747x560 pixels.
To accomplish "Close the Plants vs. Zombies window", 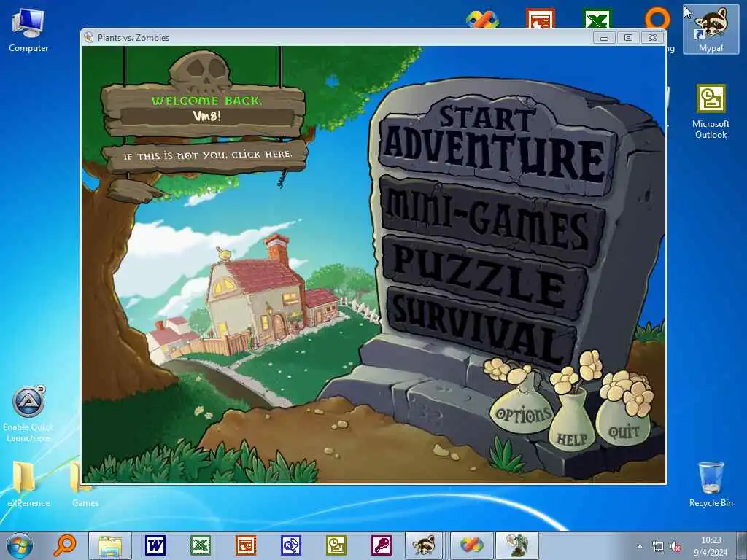I will pos(652,38).
